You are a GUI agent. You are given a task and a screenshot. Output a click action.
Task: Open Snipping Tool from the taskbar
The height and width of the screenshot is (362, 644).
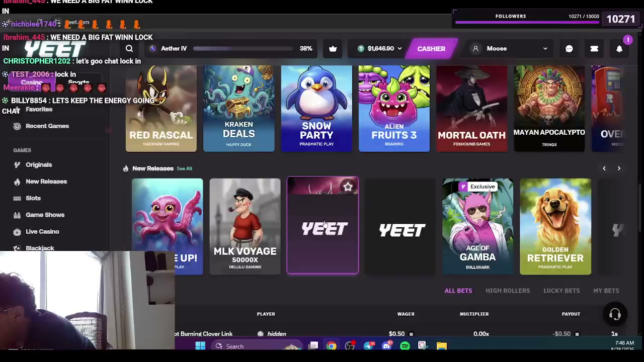point(422,346)
